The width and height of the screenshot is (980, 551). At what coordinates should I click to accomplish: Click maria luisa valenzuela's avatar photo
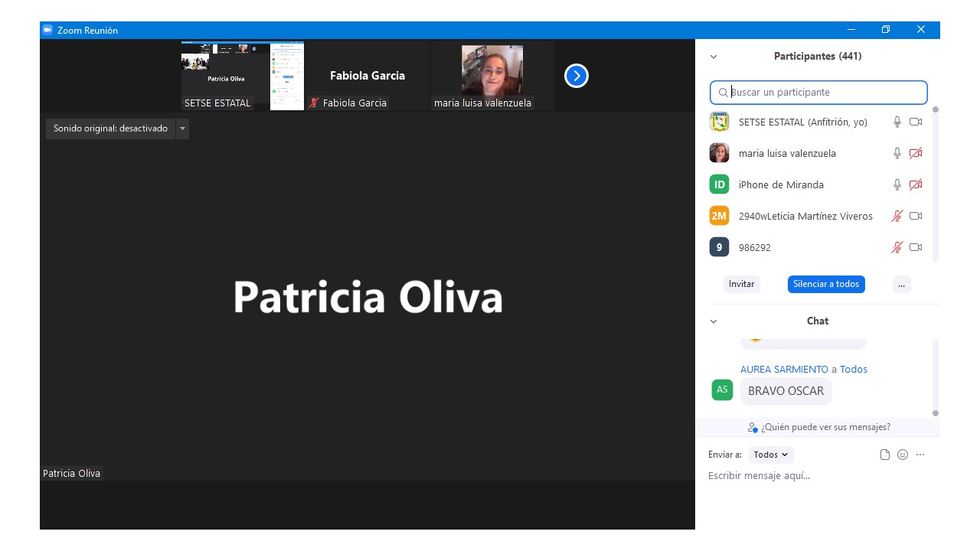[x=719, y=153]
